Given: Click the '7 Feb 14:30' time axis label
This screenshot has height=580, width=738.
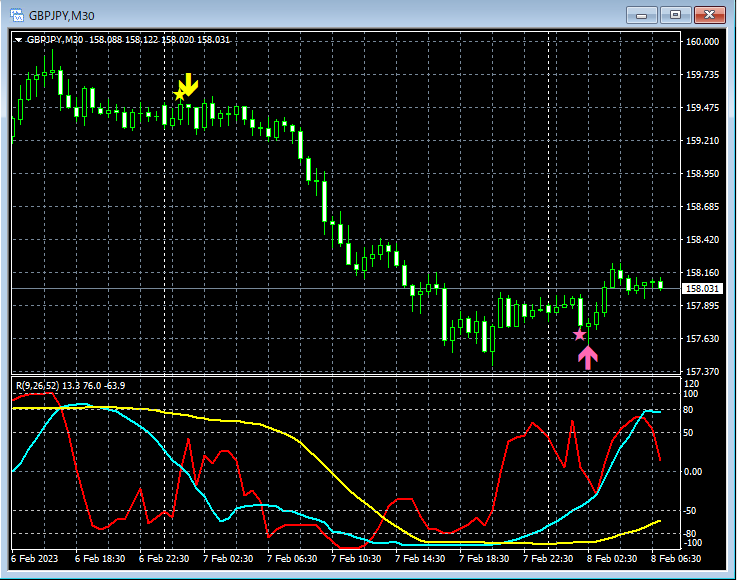Looking at the screenshot, I should (420, 558).
